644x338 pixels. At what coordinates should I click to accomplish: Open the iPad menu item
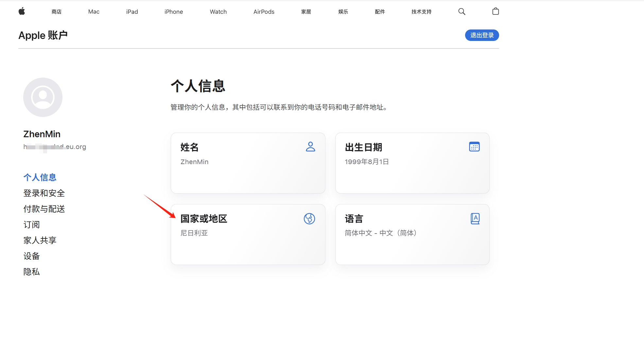pyautogui.click(x=132, y=12)
